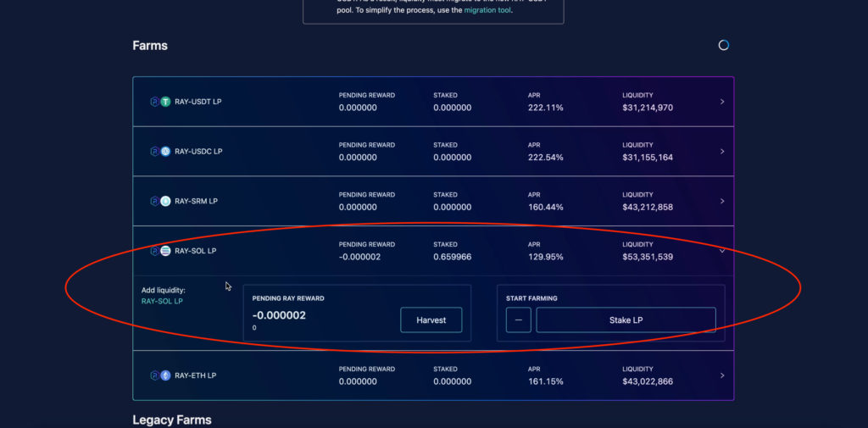Click the $53,351,539 liquidity value
Screen dimensions: 868x428
[x=648, y=257]
